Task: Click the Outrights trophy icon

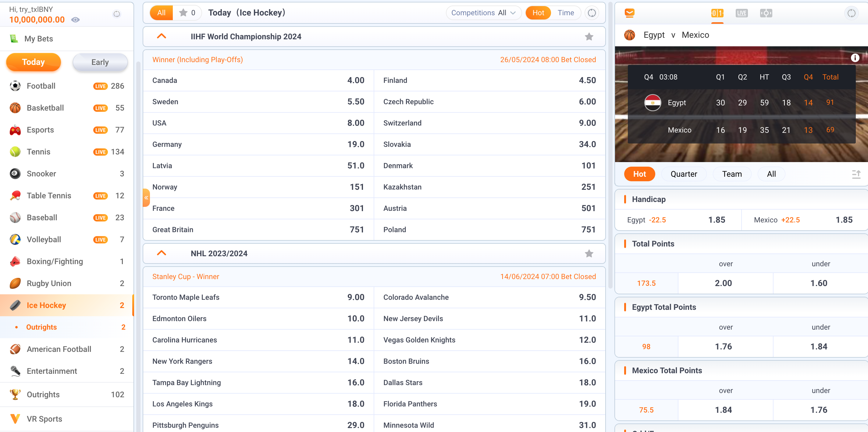Action: [x=15, y=394]
